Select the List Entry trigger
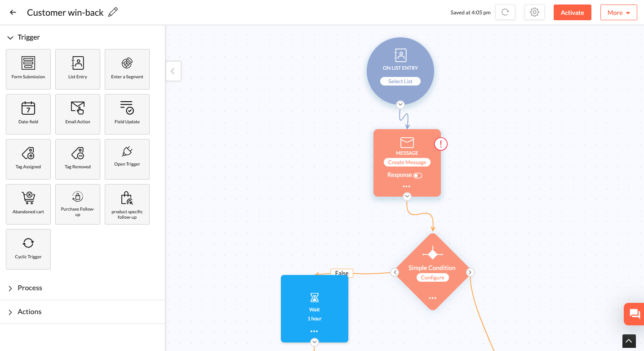Viewport: 644px width, 351px height. point(78,69)
